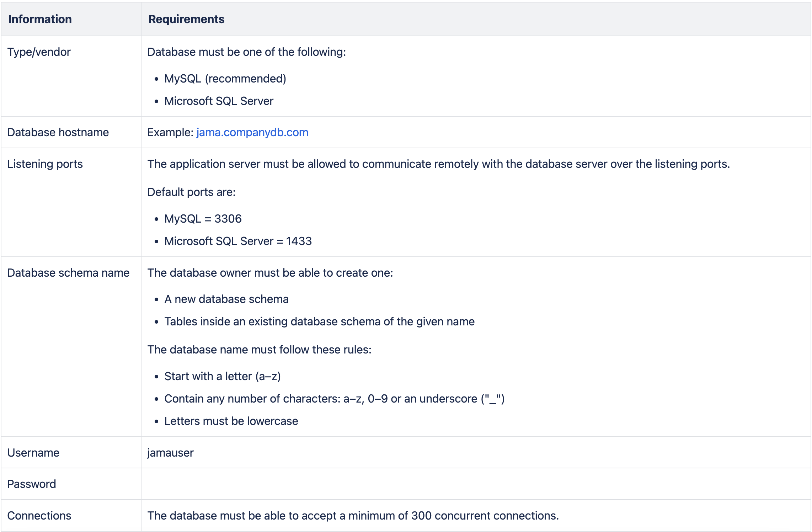
Task: Click The database name must follow these rules
Action: [259, 350]
